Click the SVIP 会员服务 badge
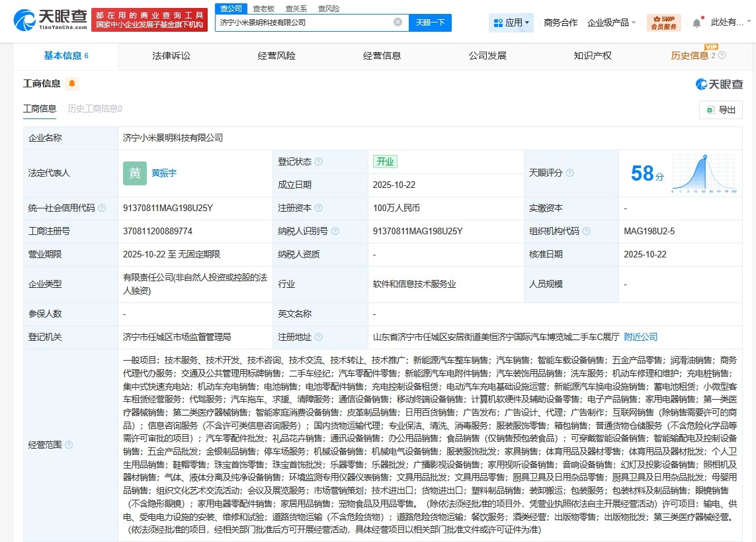 click(663, 21)
